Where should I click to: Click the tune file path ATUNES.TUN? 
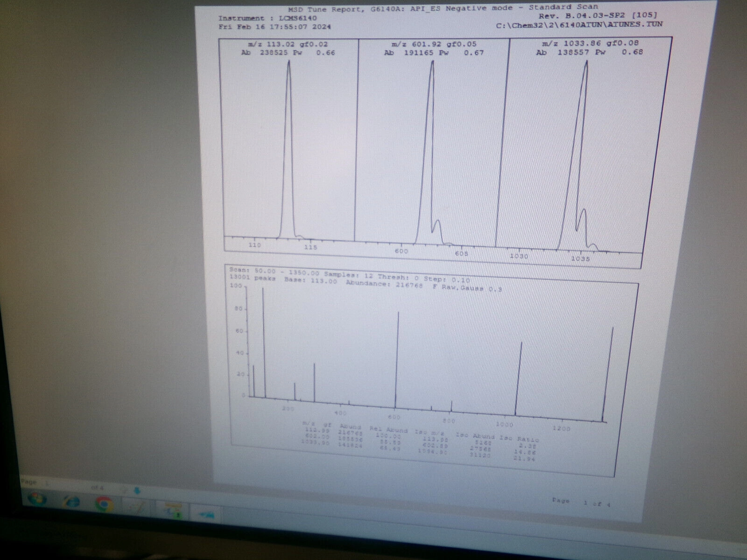point(579,24)
